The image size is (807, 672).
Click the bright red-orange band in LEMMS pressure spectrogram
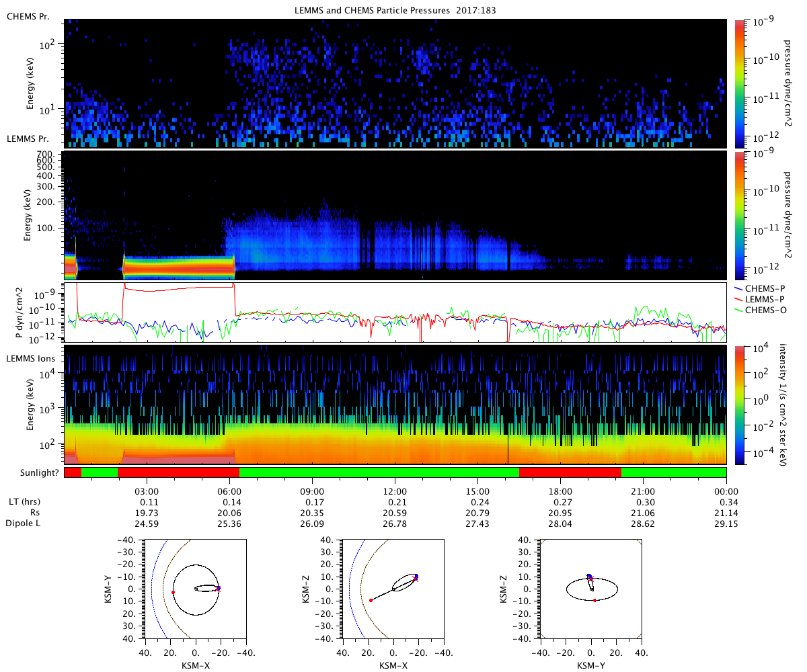[178, 267]
